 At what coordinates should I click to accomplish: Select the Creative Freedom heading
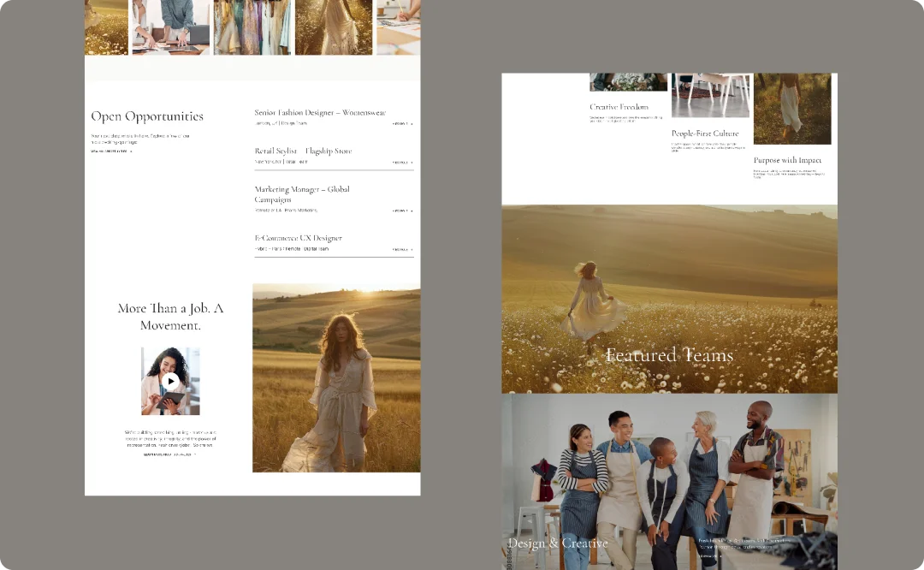619,107
